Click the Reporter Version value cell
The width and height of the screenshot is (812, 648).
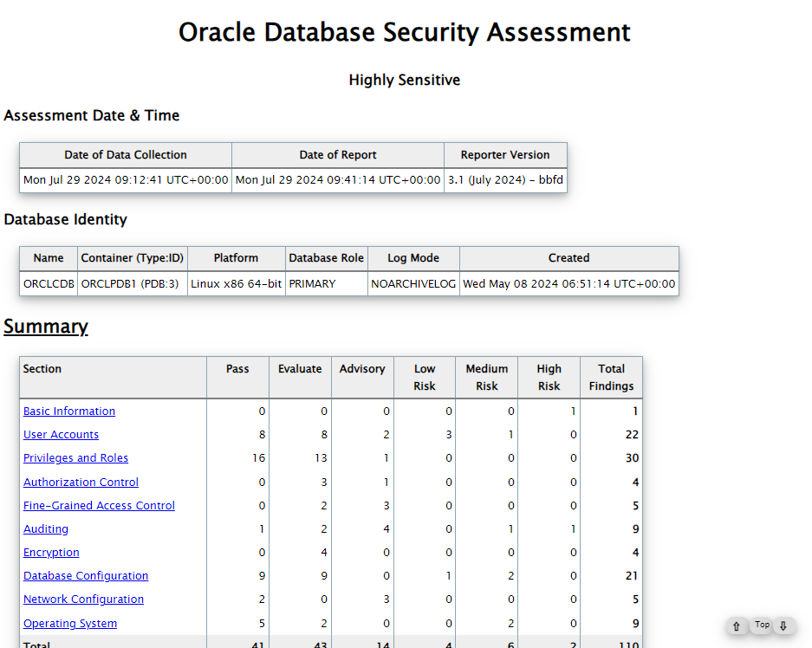pos(505,180)
